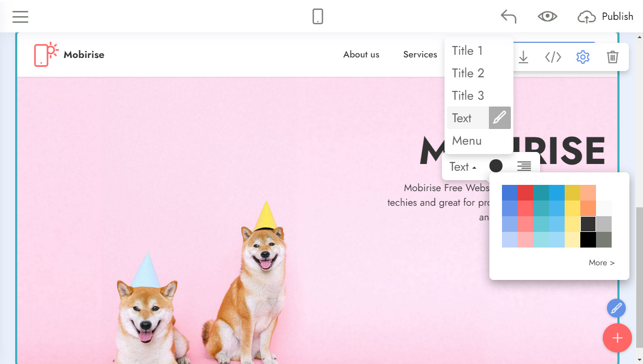The width and height of the screenshot is (643, 364).
Task: Click the vertical page scrollbar thumb
Action: pos(639,277)
